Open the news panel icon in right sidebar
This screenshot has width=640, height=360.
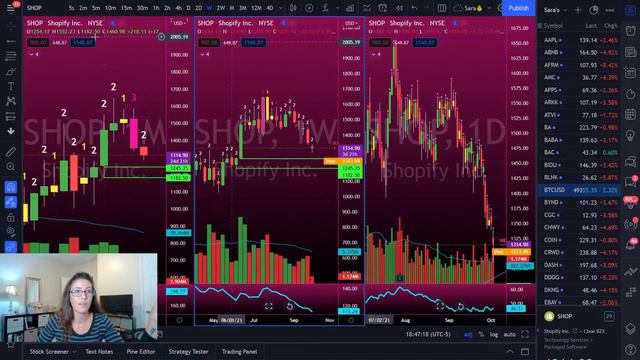(630, 52)
